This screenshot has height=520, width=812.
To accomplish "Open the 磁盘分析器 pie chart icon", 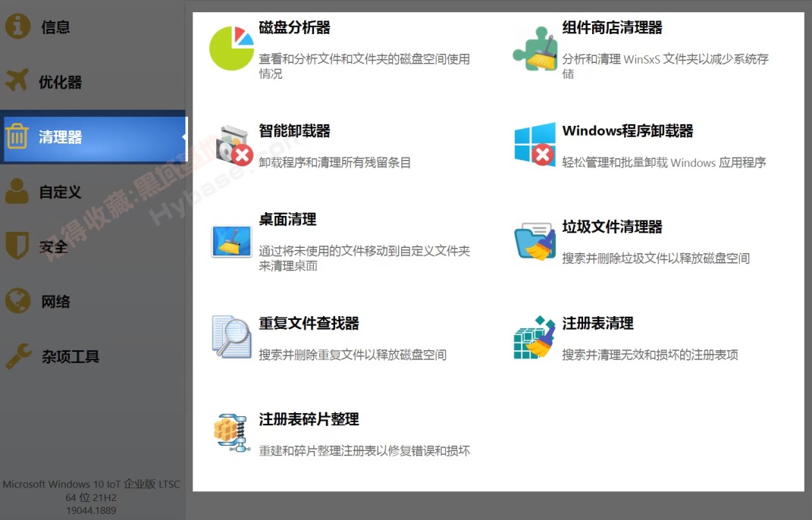I will [231, 46].
